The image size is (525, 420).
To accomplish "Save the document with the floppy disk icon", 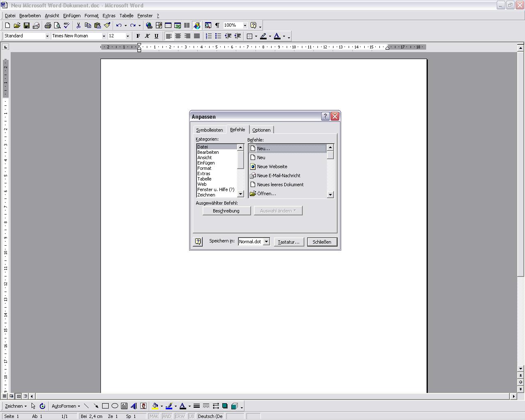I will (27, 25).
